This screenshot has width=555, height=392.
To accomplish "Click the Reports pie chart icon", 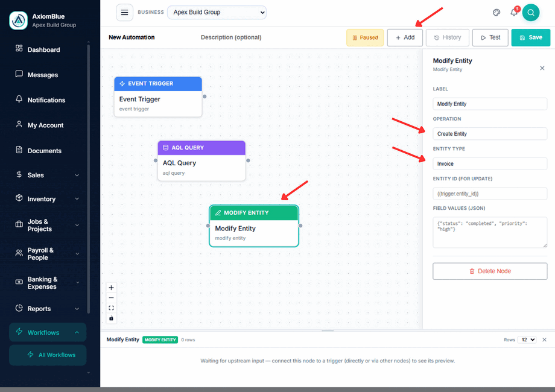I will click(x=19, y=308).
